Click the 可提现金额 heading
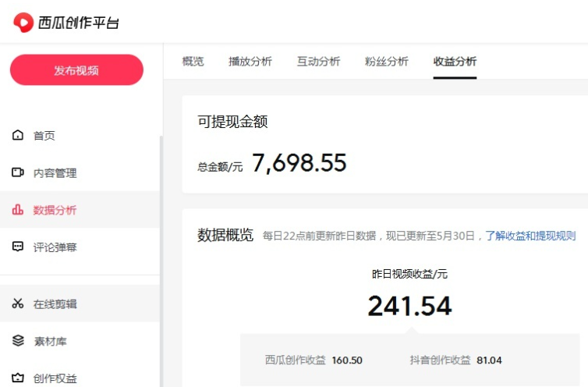 point(232,122)
